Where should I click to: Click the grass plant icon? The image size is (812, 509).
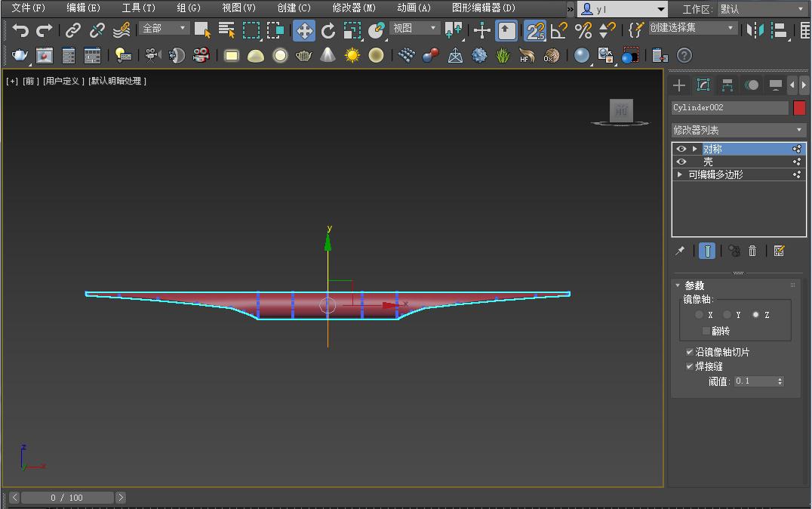coord(503,55)
